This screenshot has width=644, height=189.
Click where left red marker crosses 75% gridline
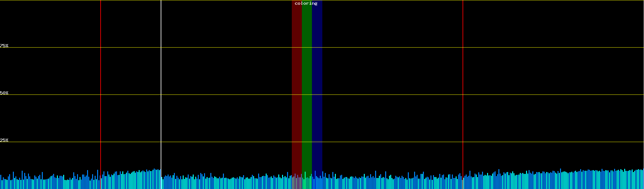[x=101, y=47]
